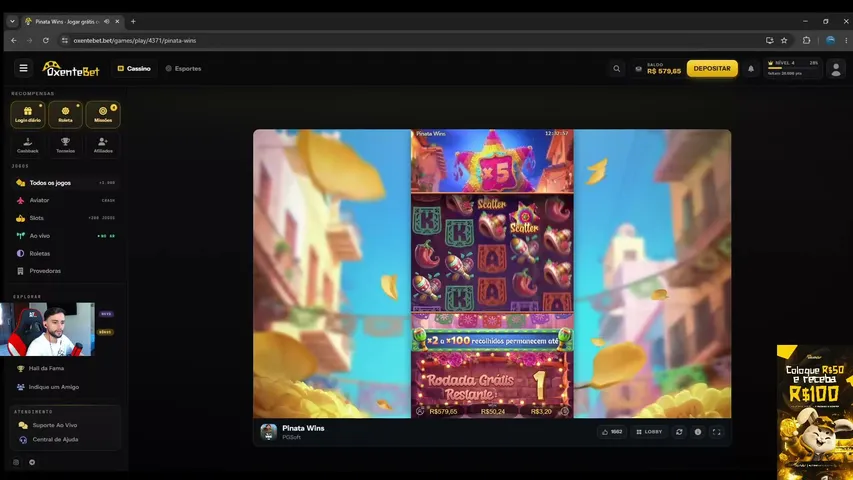Open Central de Ajuda
The height and width of the screenshot is (480, 853).
[65, 439]
